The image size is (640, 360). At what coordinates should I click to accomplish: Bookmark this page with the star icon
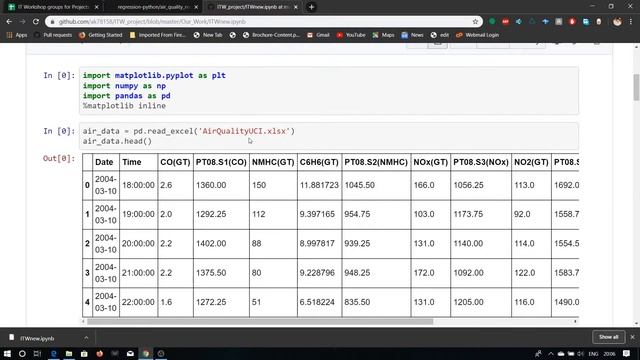click(x=475, y=22)
